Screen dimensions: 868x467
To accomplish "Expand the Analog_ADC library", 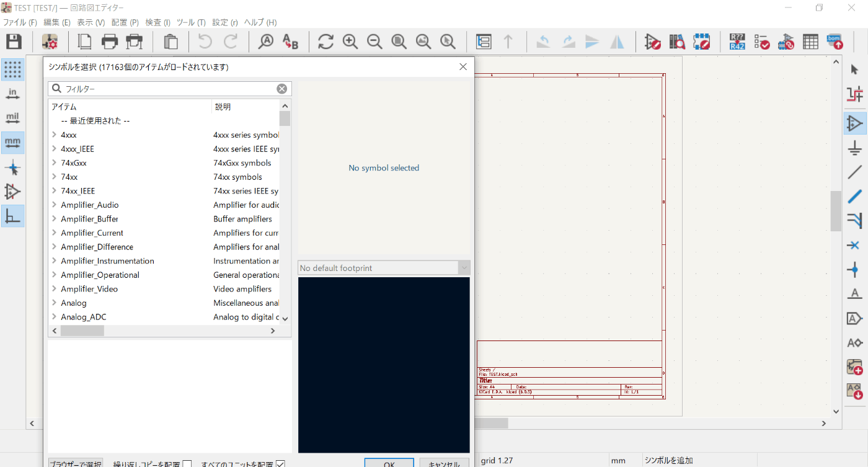I will 55,317.
